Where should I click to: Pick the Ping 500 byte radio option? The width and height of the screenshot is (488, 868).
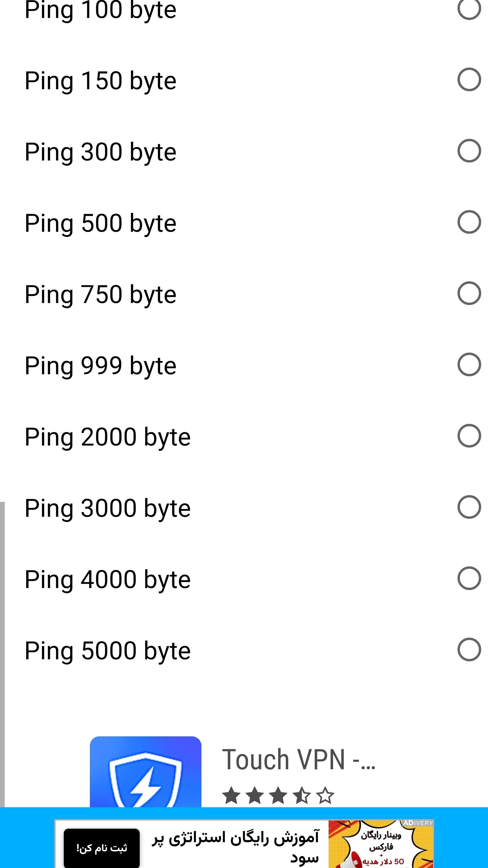click(469, 222)
